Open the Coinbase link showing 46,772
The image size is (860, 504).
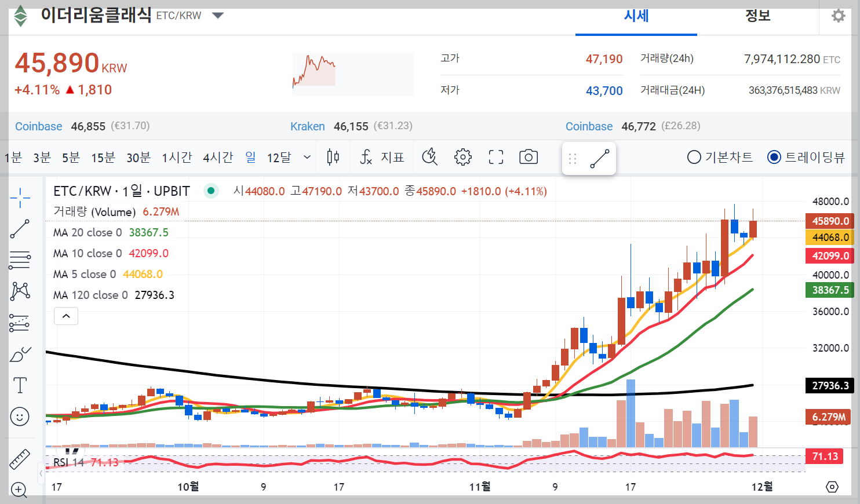coord(589,126)
